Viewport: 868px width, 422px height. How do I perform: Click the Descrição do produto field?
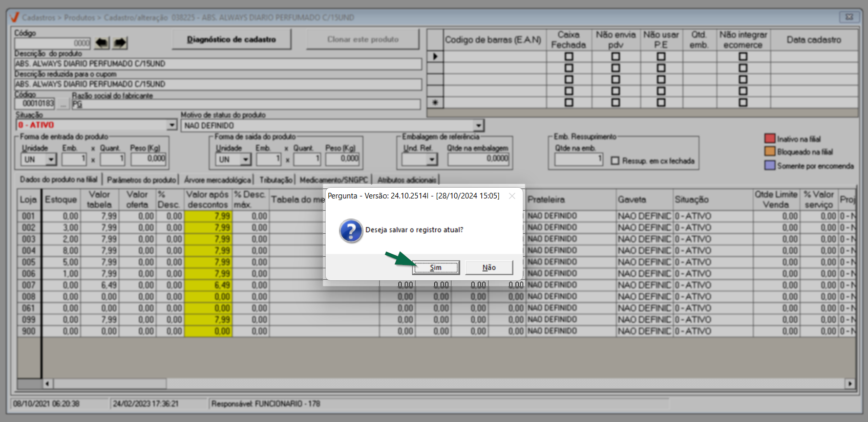(218, 64)
